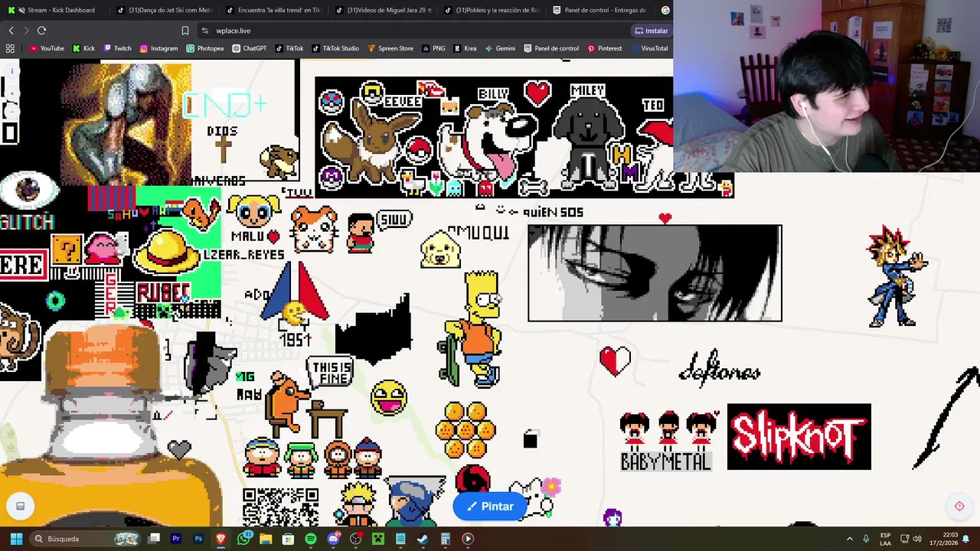Bookmark this page with the bookmark icon
This screenshot has width=980, height=551.
(x=185, y=31)
